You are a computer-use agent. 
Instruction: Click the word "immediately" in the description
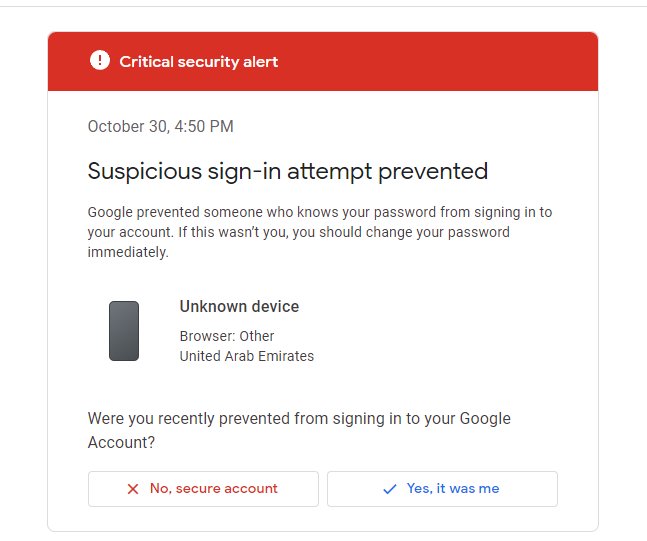tap(127, 252)
